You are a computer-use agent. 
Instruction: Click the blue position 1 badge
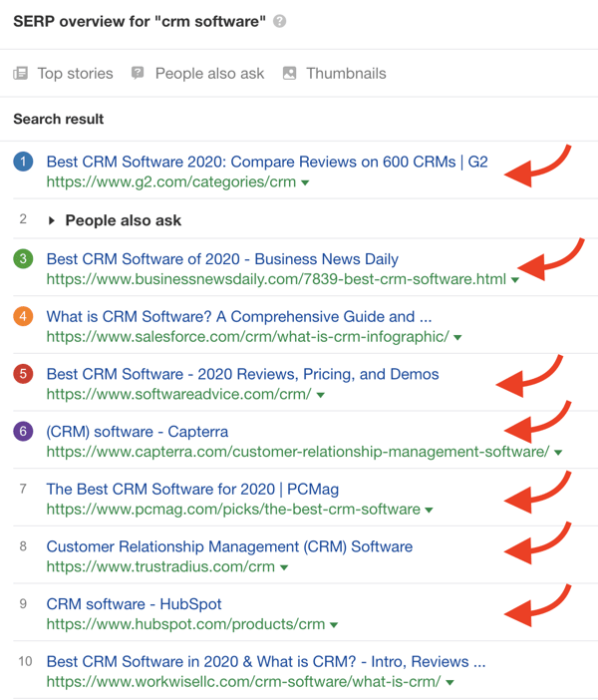pos(24,162)
